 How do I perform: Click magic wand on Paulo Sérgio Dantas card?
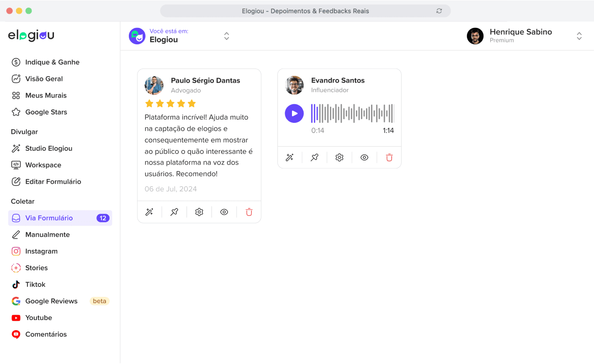[149, 212]
